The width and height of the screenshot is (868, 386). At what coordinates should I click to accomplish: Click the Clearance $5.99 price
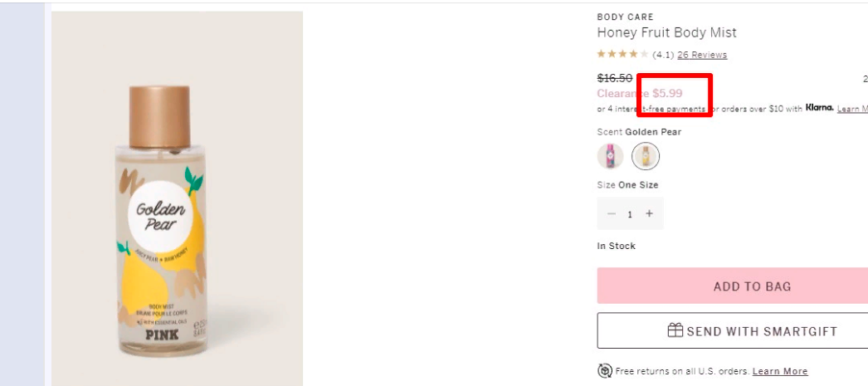(639, 94)
